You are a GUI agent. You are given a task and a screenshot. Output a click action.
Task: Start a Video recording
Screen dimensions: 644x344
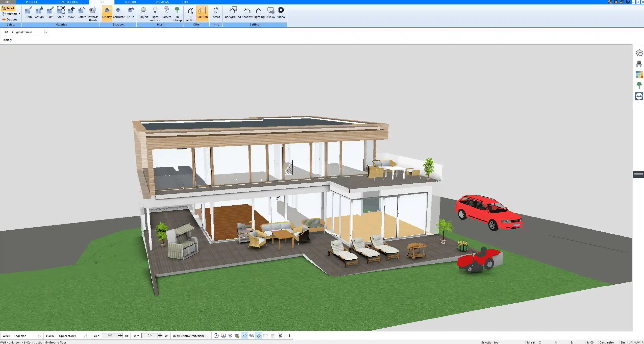click(x=281, y=12)
